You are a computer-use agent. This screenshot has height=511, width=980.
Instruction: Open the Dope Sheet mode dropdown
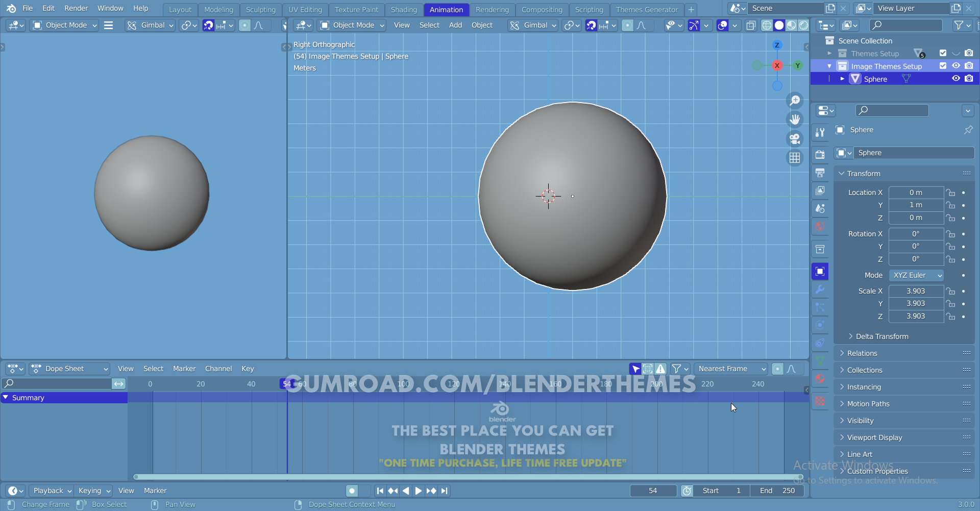click(69, 369)
